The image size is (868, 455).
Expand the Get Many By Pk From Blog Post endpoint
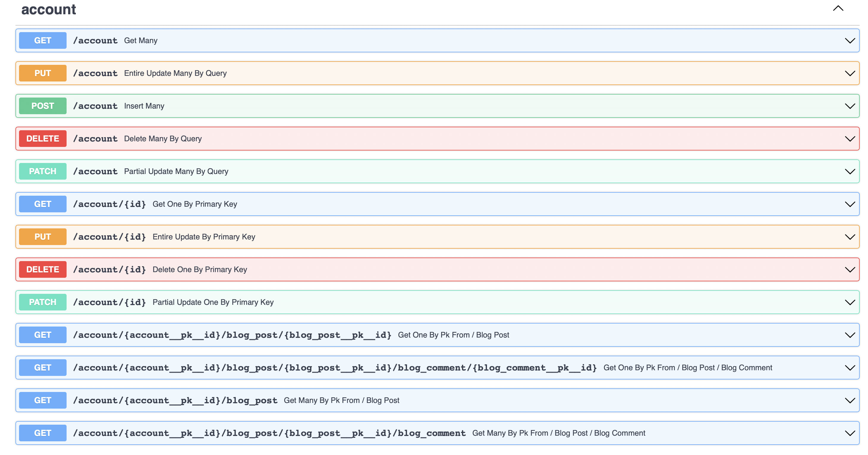(850, 400)
